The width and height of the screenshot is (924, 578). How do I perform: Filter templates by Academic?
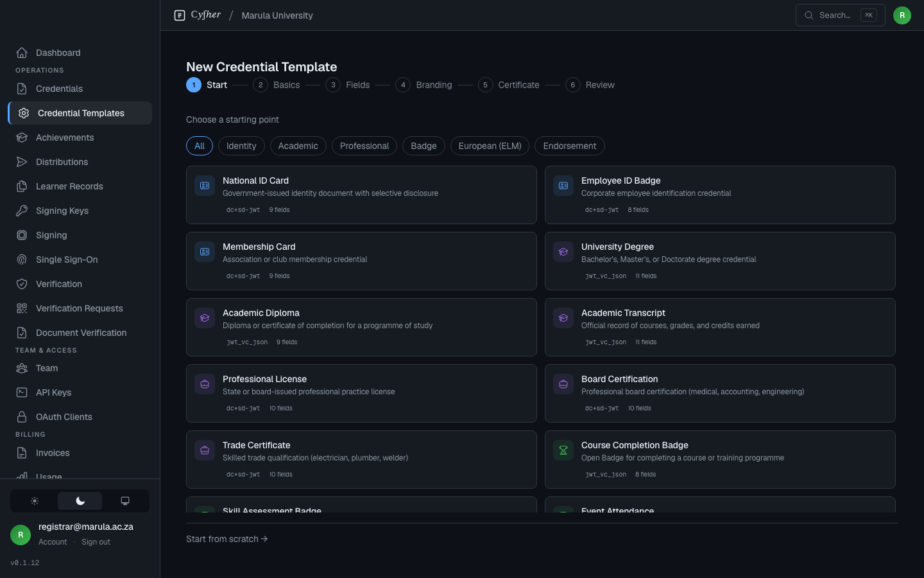click(x=298, y=146)
